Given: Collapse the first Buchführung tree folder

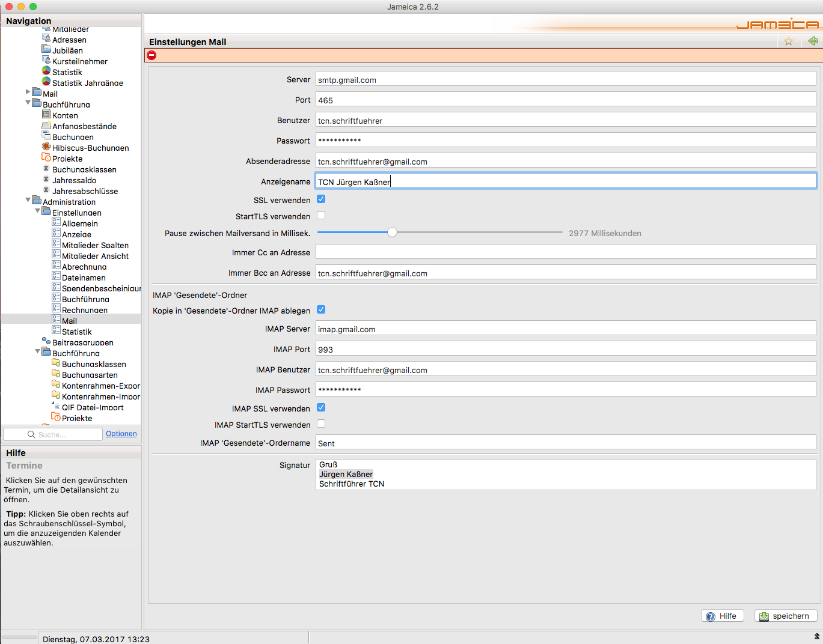Looking at the screenshot, I should [28, 103].
